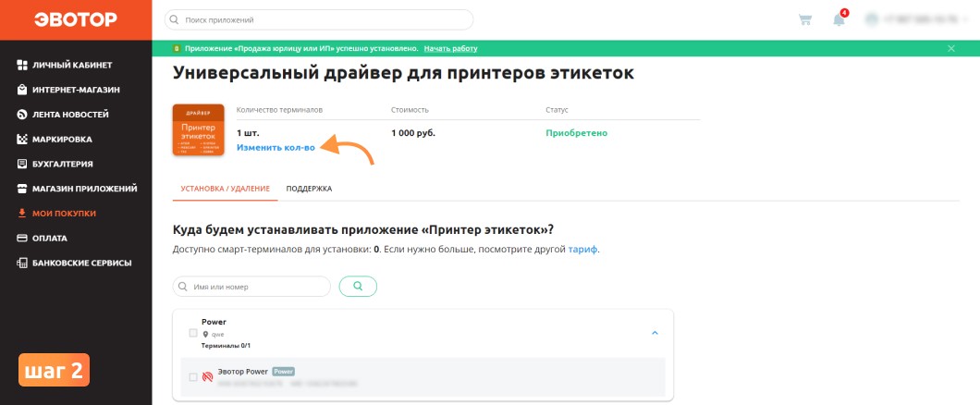The width and height of the screenshot is (980, 405).
Task: Click the Лента новостей feed icon
Action: [x=22, y=115]
